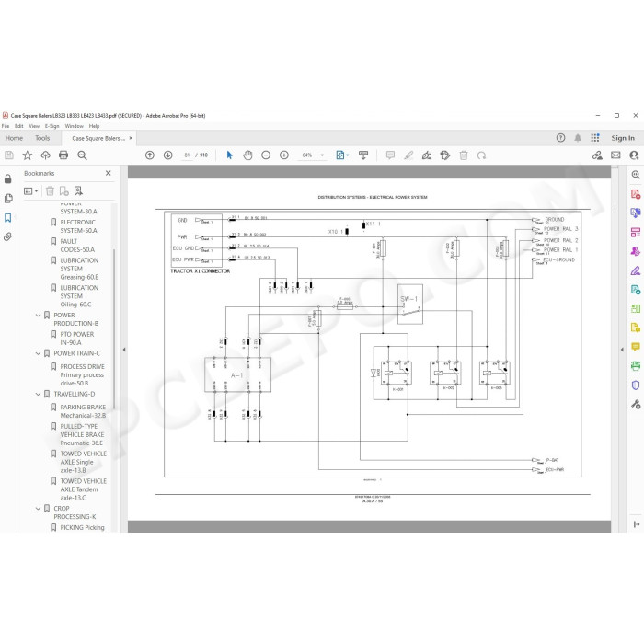Open the page fit options icon
Viewport: 644px width, 644px height.
(x=342, y=155)
